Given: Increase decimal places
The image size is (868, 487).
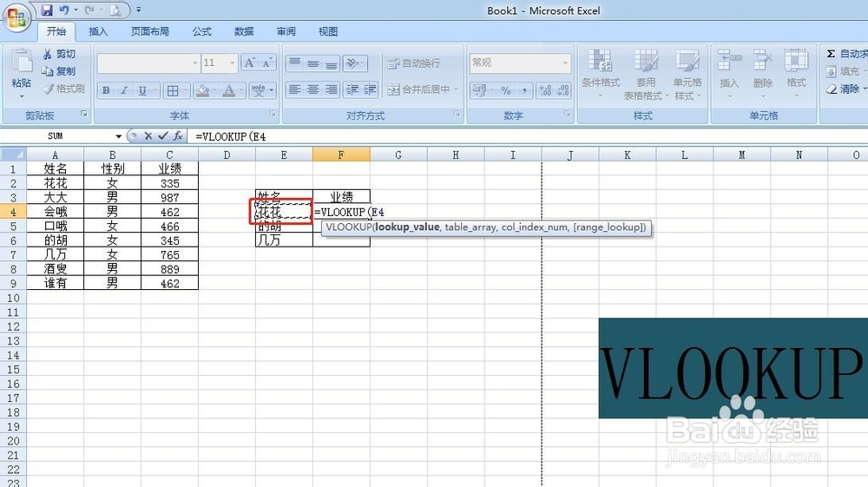Looking at the screenshot, I should [545, 89].
